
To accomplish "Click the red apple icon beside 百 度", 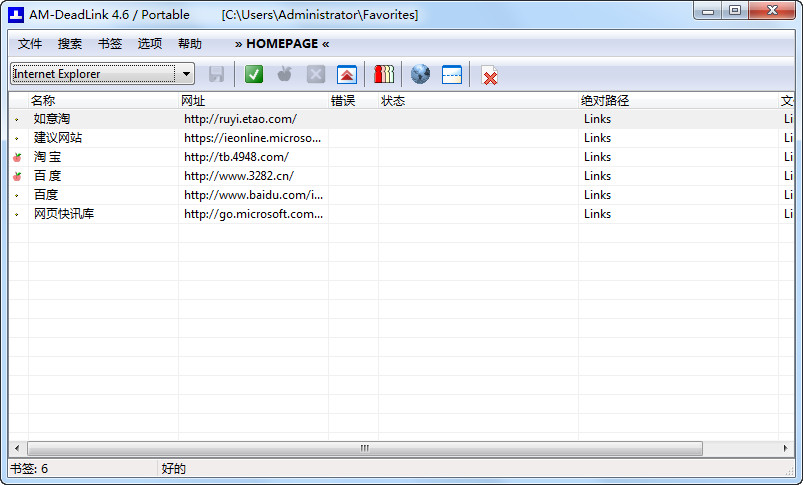I will click(17, 176).
